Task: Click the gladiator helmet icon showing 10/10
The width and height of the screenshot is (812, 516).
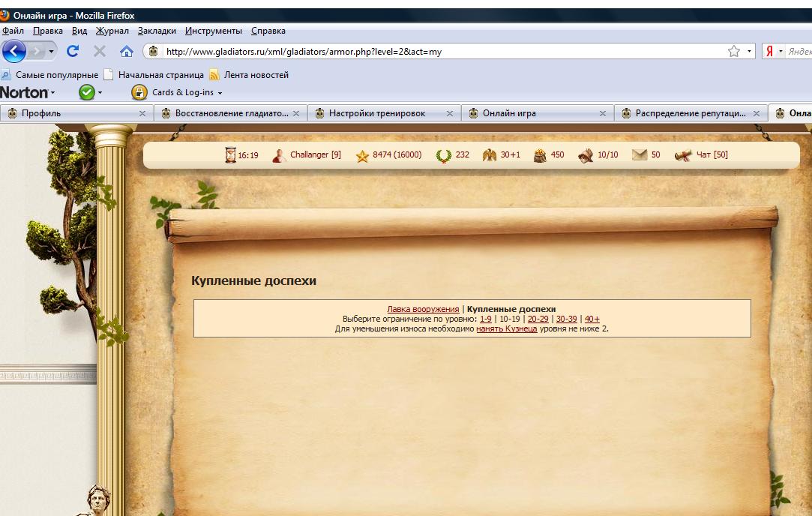Action: click(x=586, y=155)
